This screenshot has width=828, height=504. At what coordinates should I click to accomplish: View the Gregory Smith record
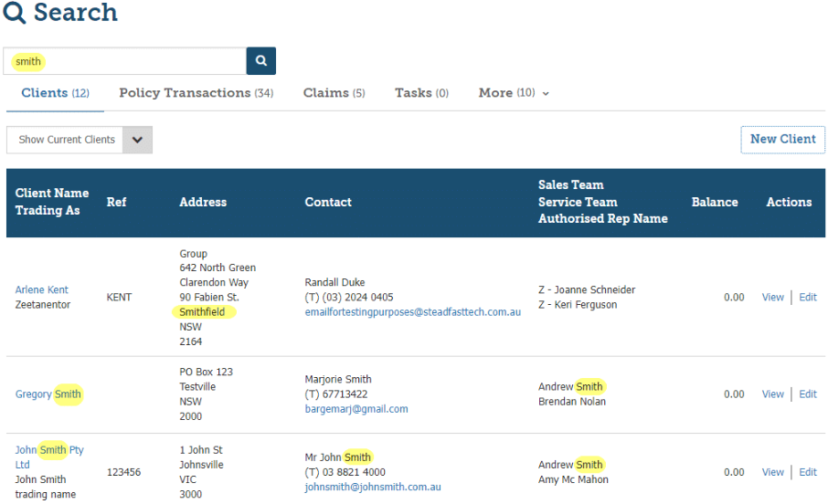pyautogui.click(x=773, y=394)
